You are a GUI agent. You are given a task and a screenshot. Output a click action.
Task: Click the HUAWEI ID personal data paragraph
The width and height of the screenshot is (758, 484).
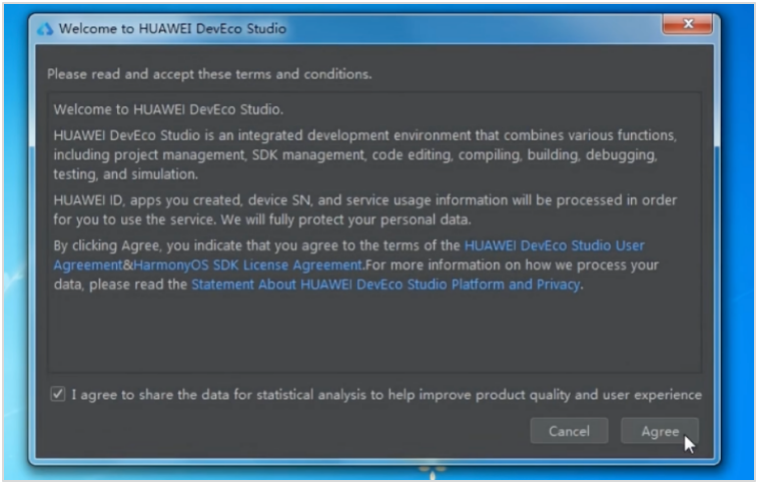(x=365, y=210)
